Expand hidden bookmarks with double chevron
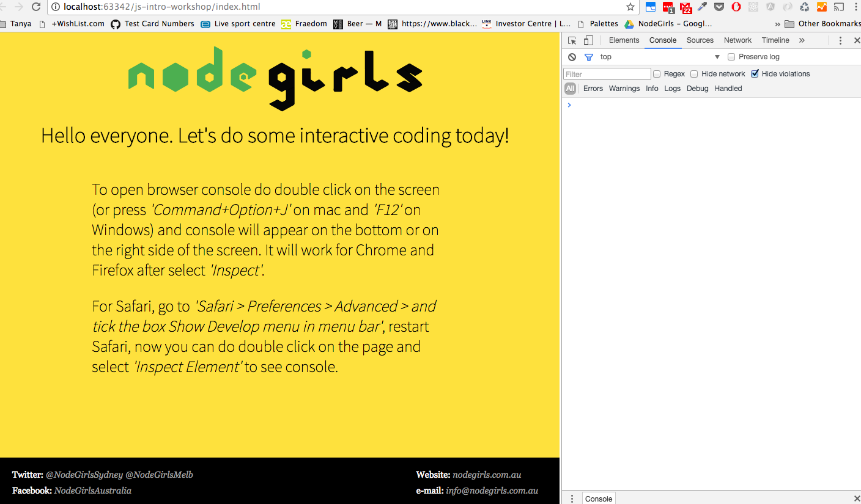Screen dimensions: 861x504 (778, 24)
